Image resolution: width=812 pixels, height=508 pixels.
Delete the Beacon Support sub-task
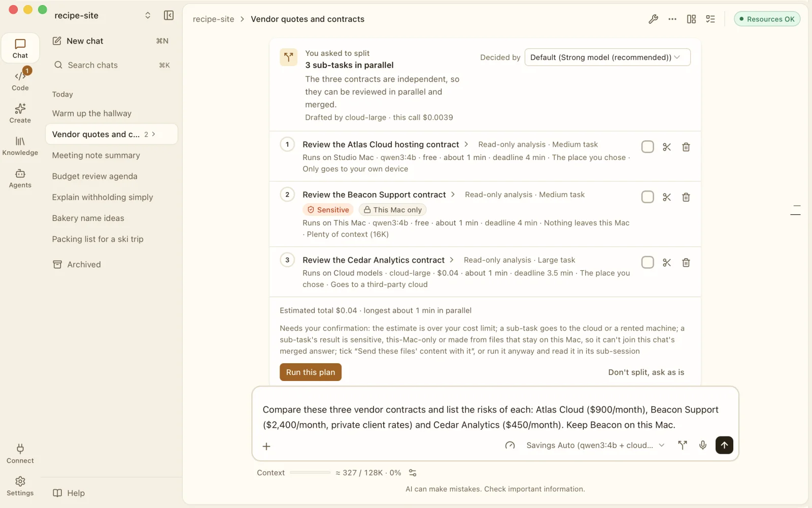[686, 197]
